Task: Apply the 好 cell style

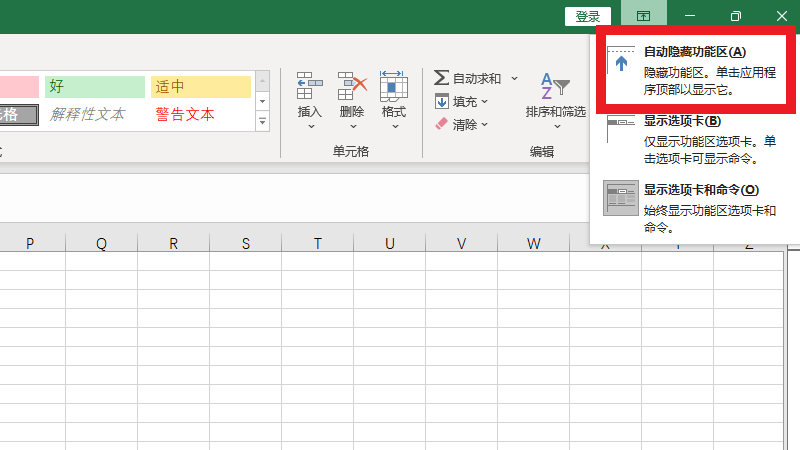Action: 95,87
